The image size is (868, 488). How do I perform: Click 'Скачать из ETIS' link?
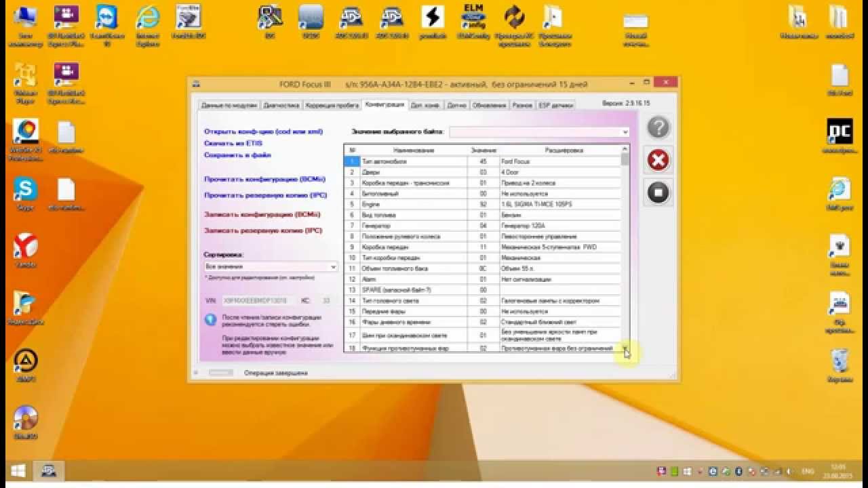point(233,144)
